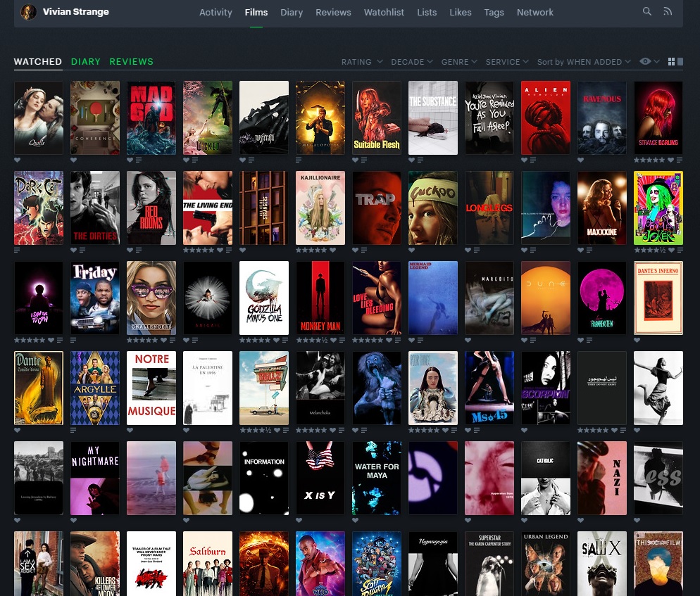Open the review icon under Godzilla Minus One
700x596 pixels.
click(285, 340)
